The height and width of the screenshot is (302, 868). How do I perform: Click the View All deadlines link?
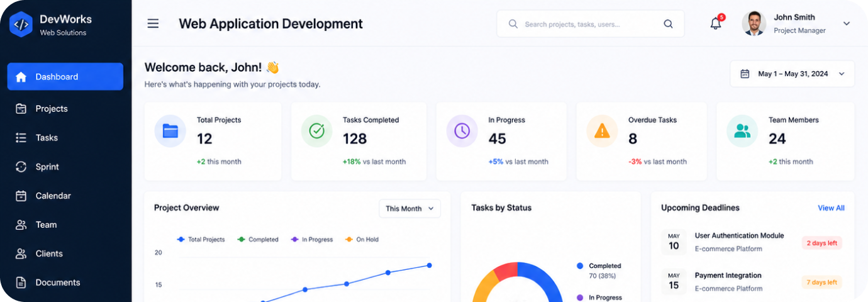831,208
